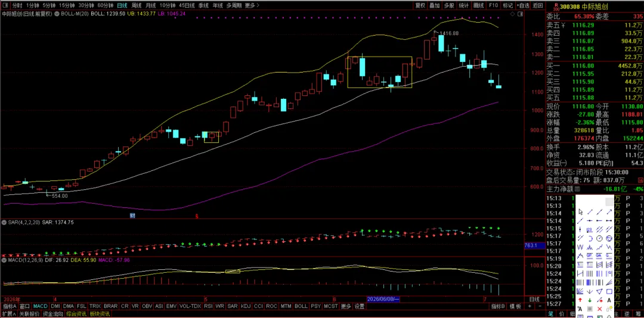Toggle 复权 price adjustment
Viewport: 644px width, 318px height.
(420, 5)
